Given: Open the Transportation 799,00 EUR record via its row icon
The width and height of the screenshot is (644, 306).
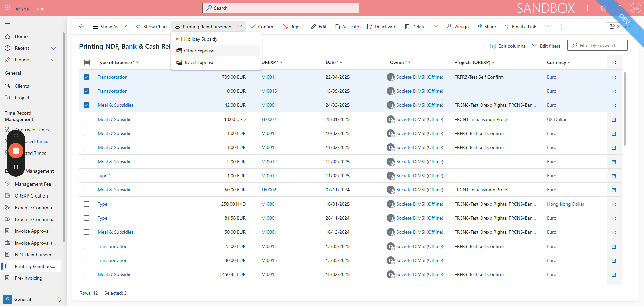Looking at the screenshot, I should click(614, 77).
